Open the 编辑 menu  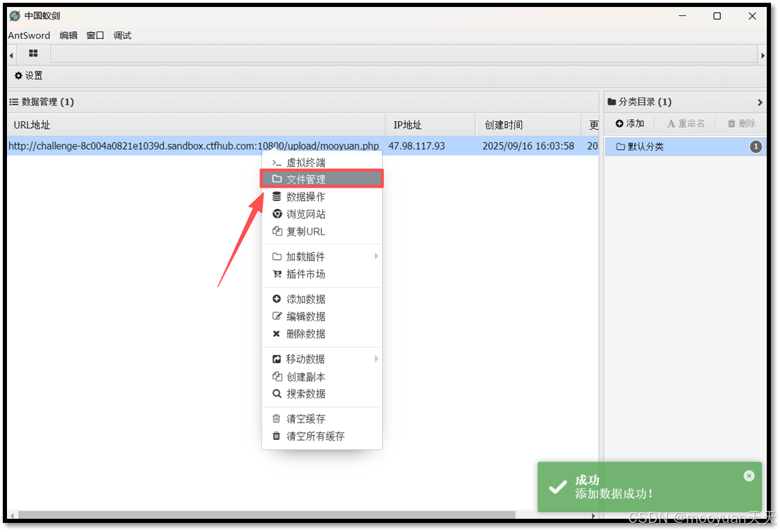point(68,36)
